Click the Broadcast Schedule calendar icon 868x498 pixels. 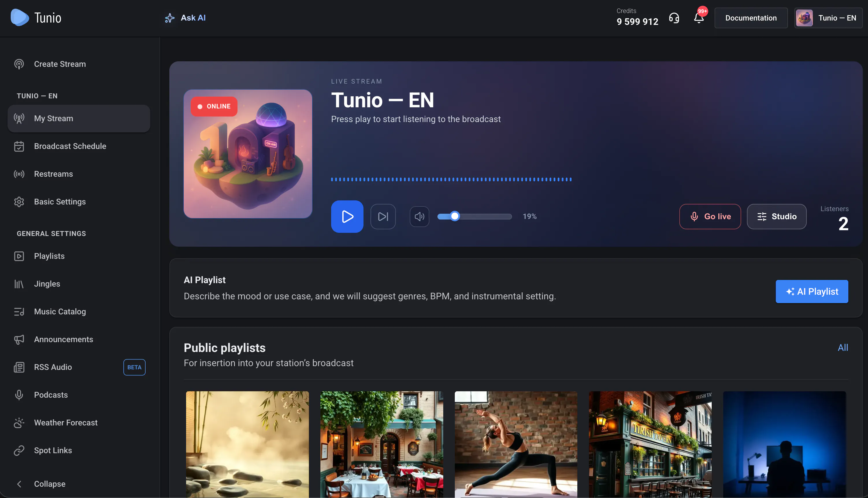[x=19, y=146]
